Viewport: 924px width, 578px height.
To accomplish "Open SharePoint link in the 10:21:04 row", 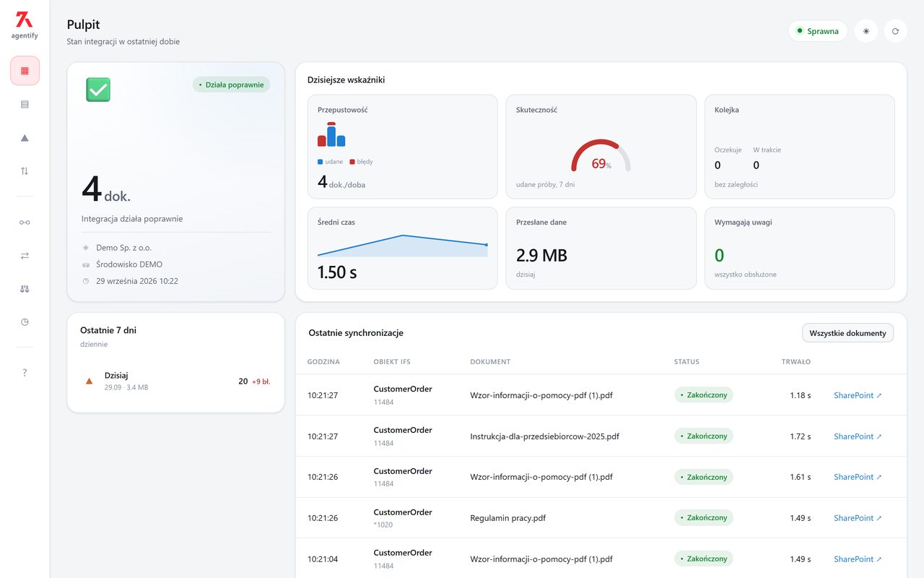I will [858, 559].
